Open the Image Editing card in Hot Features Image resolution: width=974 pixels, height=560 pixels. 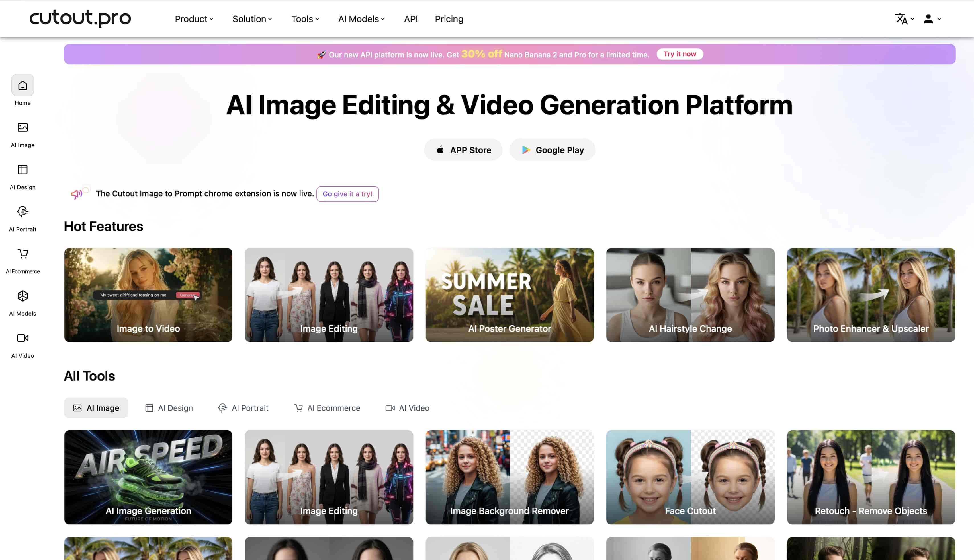pos(329,295)
